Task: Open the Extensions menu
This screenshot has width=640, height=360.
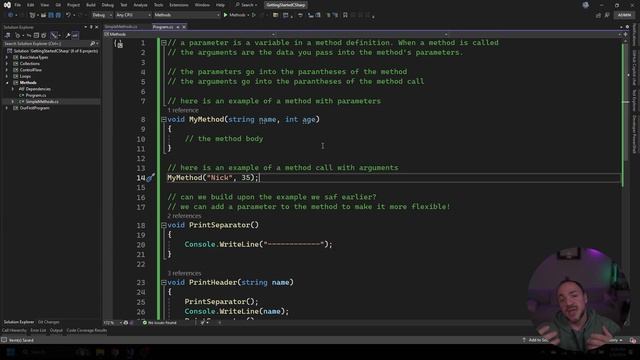Action: [179, 5]
